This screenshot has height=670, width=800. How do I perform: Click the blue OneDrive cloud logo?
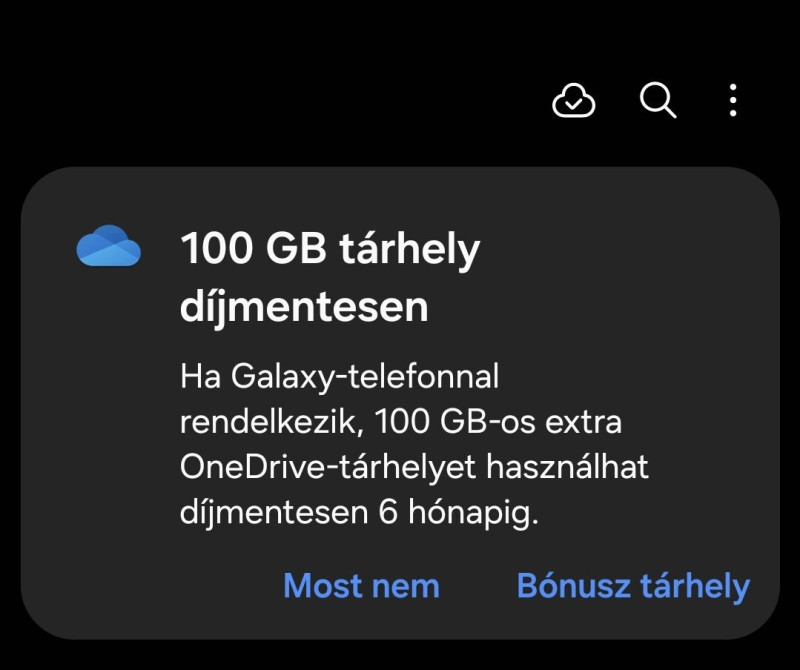click(109, 245)
